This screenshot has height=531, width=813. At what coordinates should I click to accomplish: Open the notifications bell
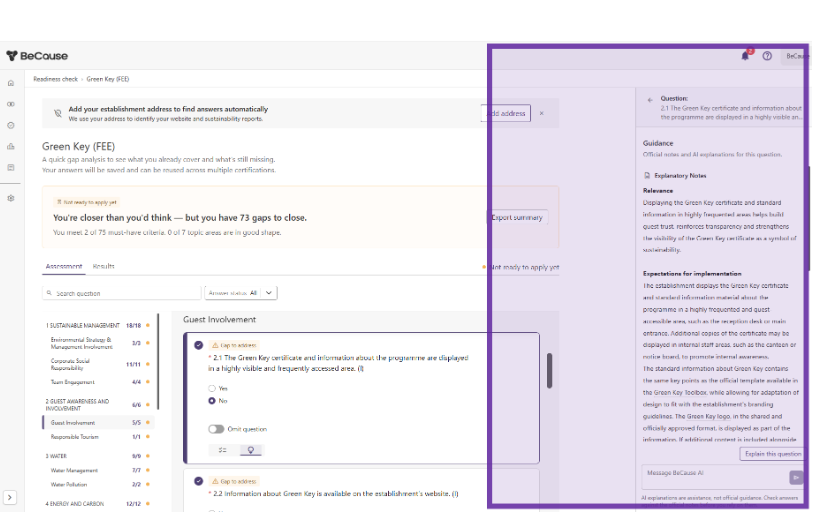(745, 56)
